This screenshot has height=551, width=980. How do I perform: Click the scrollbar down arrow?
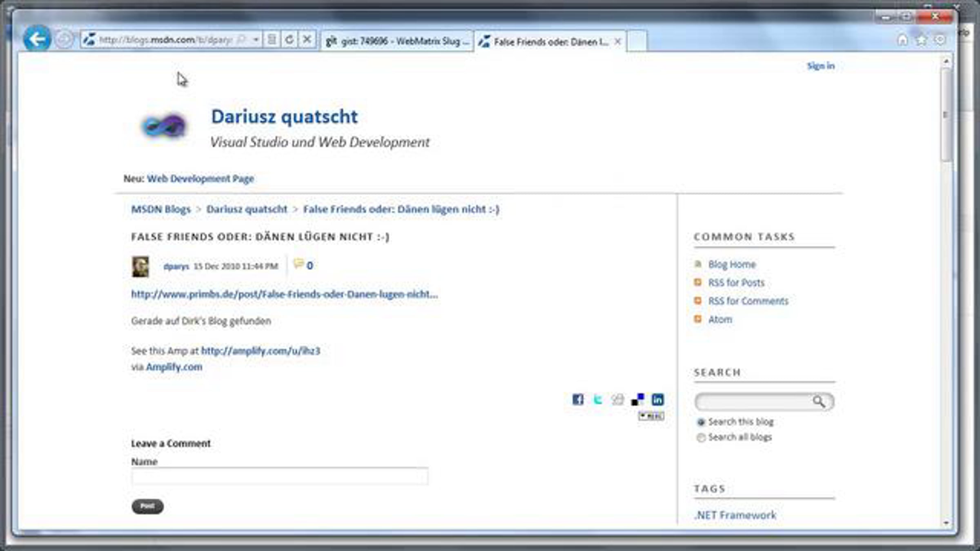pos(946,523)
